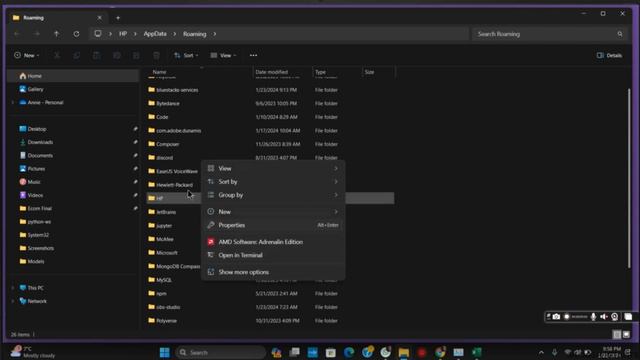Open the Group by submenu in context menu

click(273, 195)
